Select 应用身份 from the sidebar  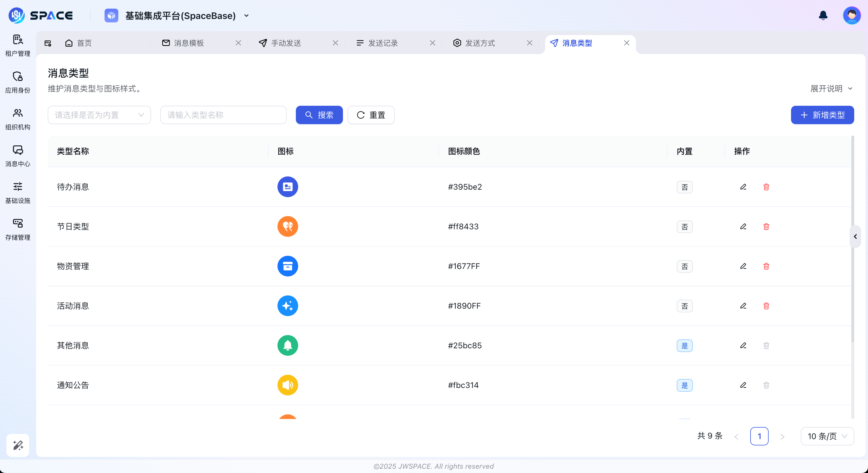18,82
